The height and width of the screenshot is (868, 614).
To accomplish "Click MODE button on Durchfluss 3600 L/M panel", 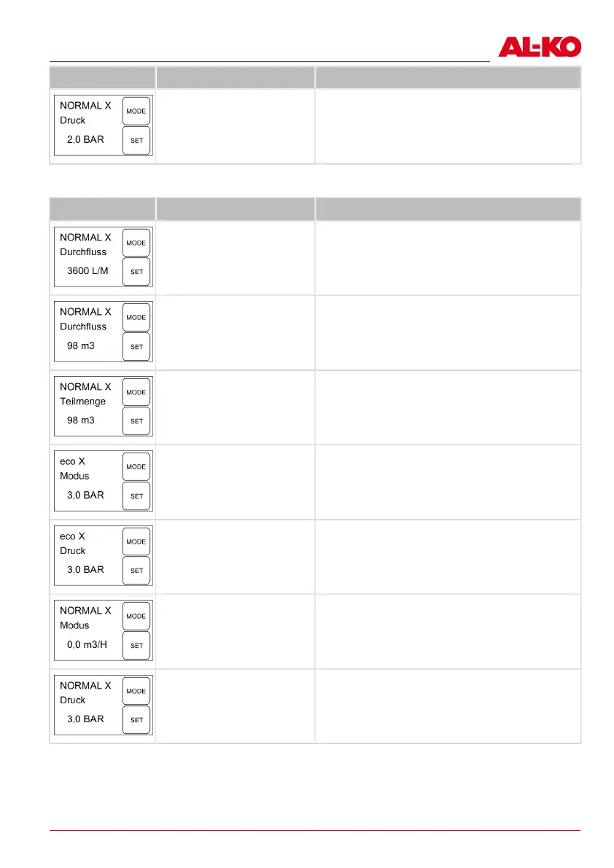I will pos(136,243).
